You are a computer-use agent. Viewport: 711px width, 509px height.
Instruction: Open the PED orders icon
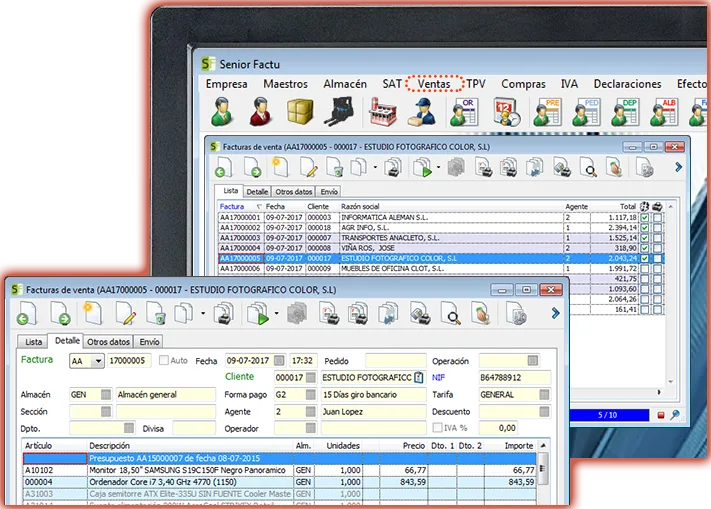coord(586,112)
